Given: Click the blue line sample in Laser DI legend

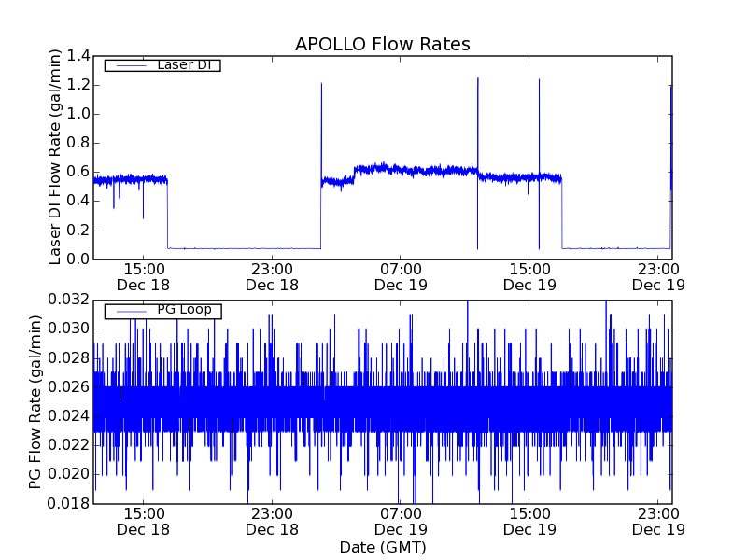Looking at the screenshot, I should point(126,65).
